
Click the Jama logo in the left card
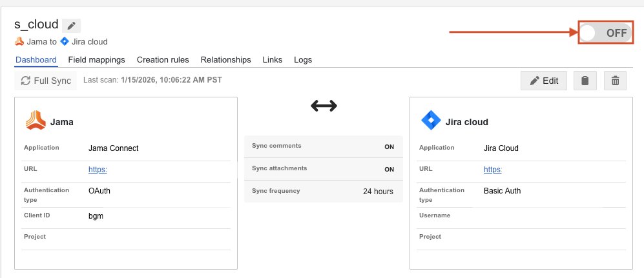click(36, 121)
